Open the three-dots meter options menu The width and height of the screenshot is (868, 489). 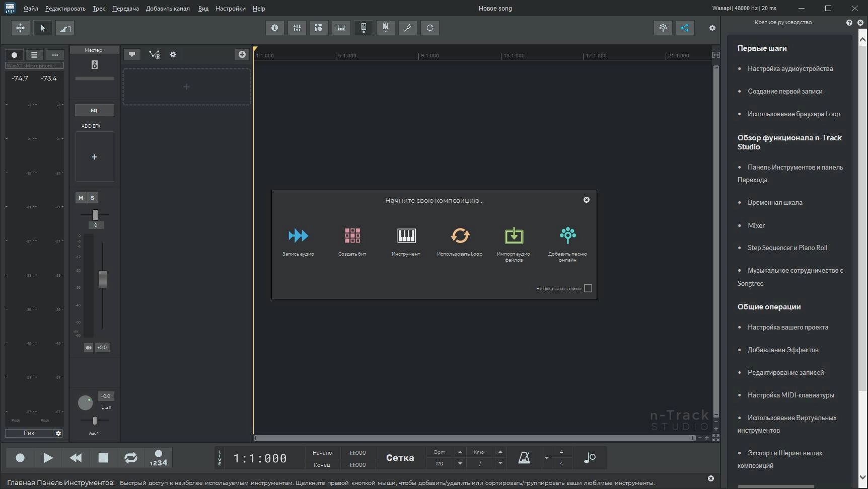(55, 55)
